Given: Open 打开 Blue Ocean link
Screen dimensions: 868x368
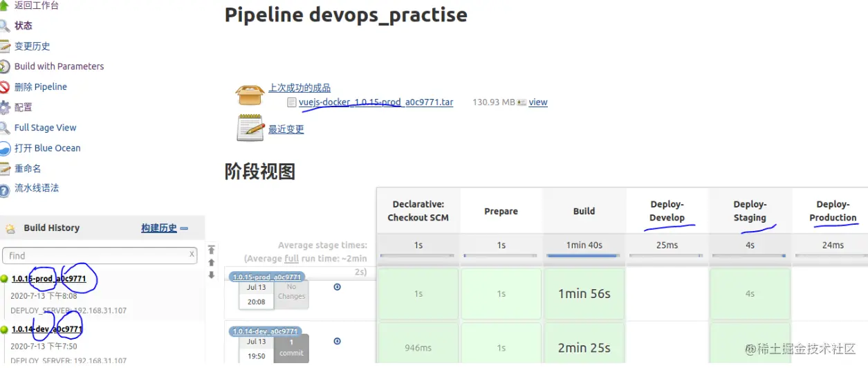Looking at the screenshot, I should point(48,148).
